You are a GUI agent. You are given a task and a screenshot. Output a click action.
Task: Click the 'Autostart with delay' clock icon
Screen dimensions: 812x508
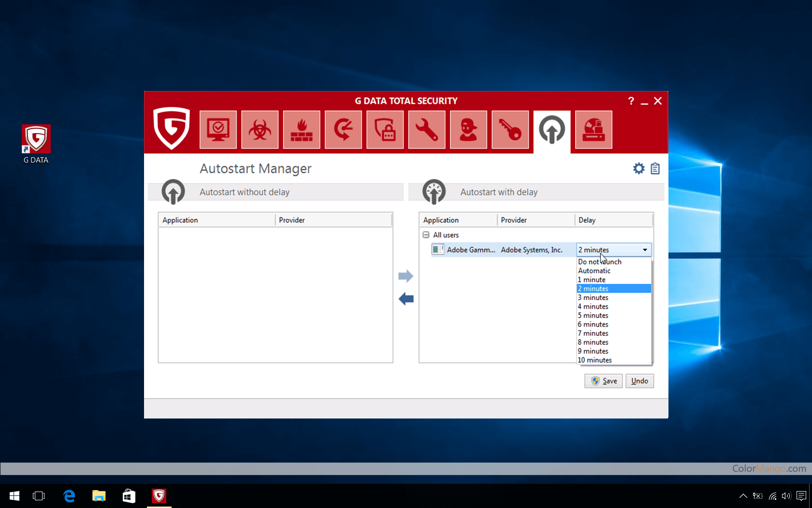click(434, 192)
